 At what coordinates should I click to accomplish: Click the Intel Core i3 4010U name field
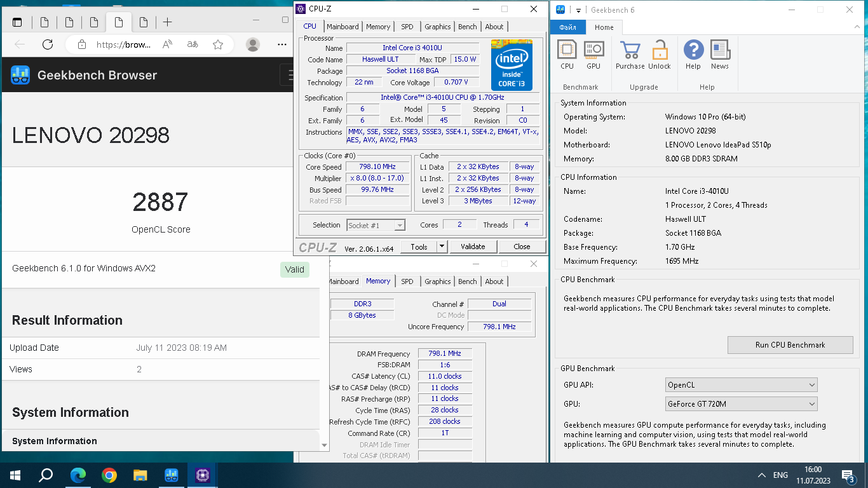point(412,48)
